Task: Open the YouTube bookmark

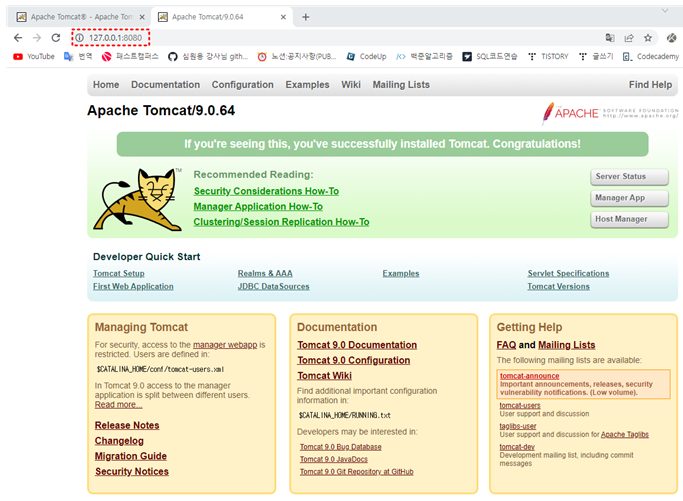Action: pos(34,57)
